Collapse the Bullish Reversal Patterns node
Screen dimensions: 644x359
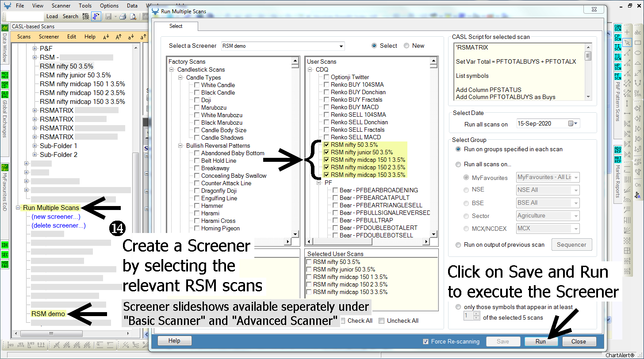tap(181, 145)
